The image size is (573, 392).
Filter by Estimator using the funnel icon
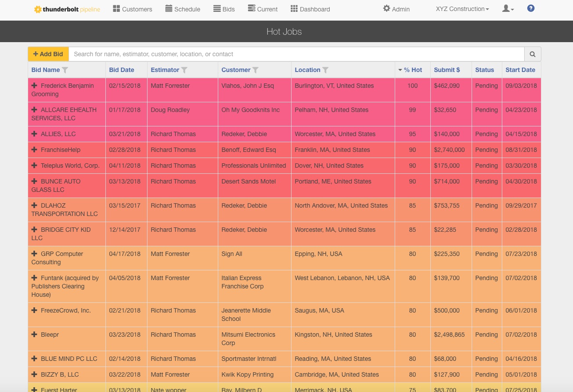click(184, 70)
